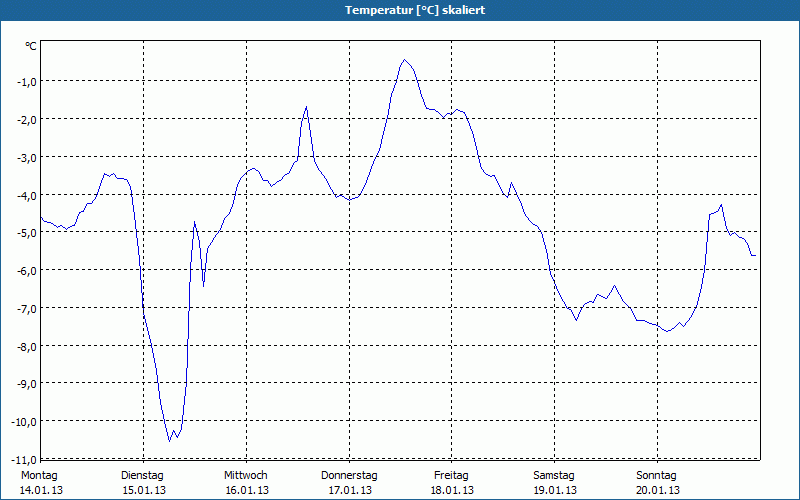Click the -4,0 y-axis label
Viewport: 800px width, 500px height.
(26, 195)
